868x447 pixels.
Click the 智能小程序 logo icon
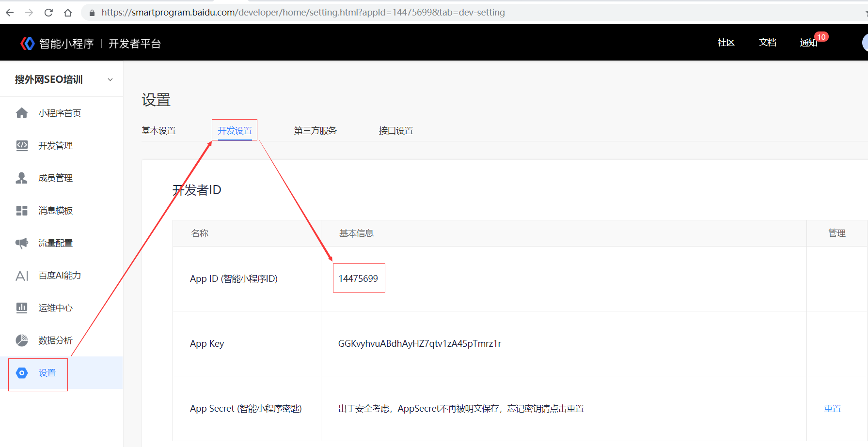pyautogui.click(x=28, y=44)
